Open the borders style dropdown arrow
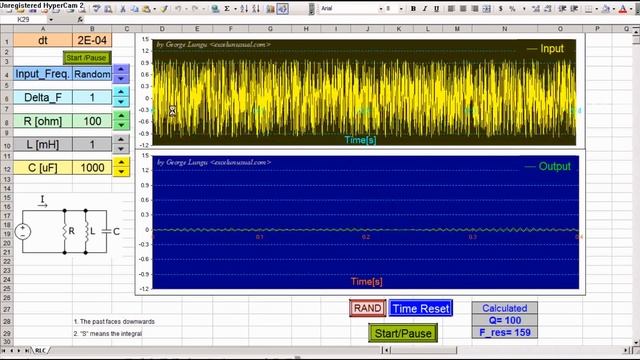The height and width of the screenshot is (360, 640). pos(596,8)
